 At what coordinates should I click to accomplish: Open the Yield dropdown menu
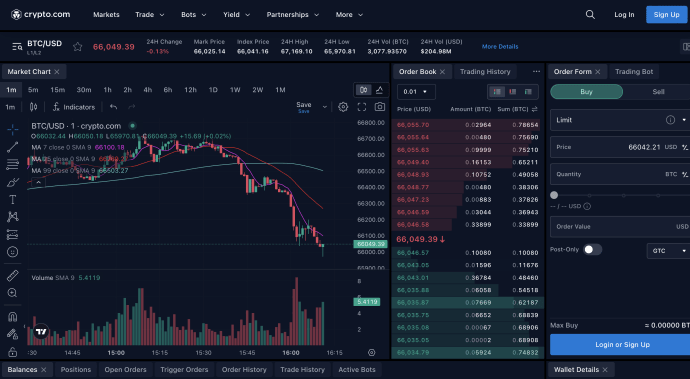(x=236, y=15)
